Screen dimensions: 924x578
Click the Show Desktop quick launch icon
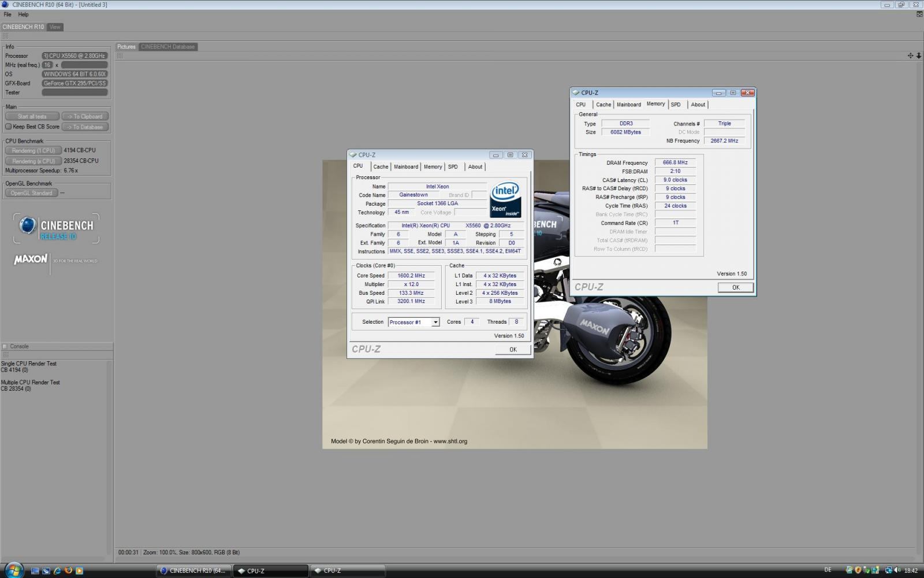coord(35,570)
